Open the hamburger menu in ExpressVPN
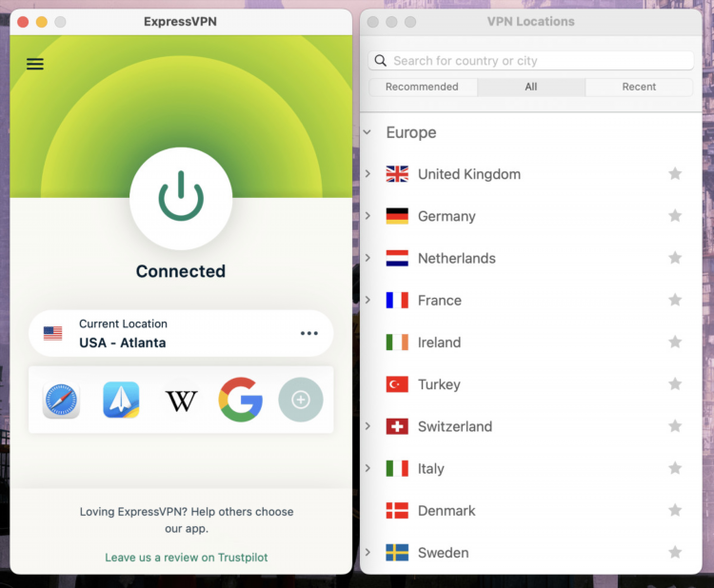The height and width of the screenshot is (588, 714). (x=35, y=64)
